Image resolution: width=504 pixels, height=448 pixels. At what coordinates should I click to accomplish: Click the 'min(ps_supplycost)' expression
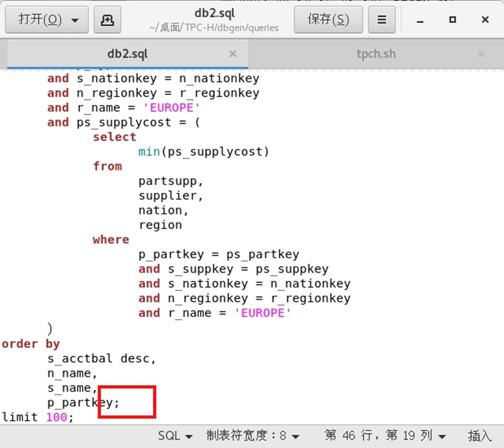click(x=204, y=152)
